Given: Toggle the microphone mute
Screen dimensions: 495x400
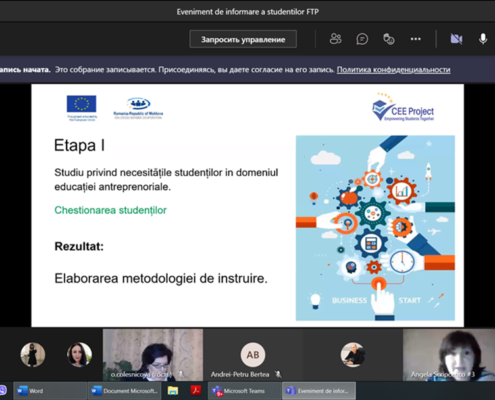Looking at the screenshot, I should (x=483, y=39).
